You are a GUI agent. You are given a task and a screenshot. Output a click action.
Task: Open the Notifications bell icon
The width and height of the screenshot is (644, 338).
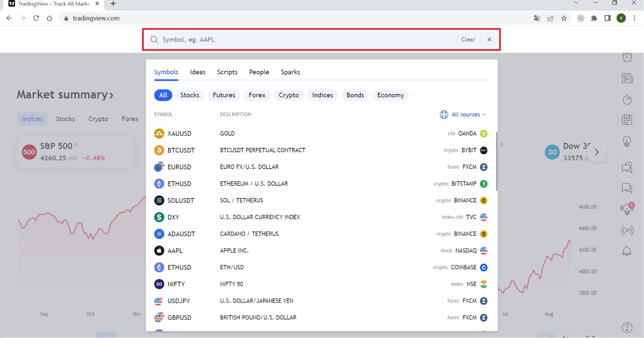[627, 251]
